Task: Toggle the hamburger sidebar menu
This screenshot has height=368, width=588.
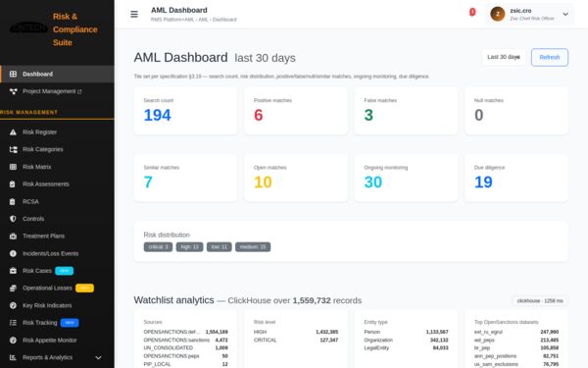Action: click(x=134, y=15)
